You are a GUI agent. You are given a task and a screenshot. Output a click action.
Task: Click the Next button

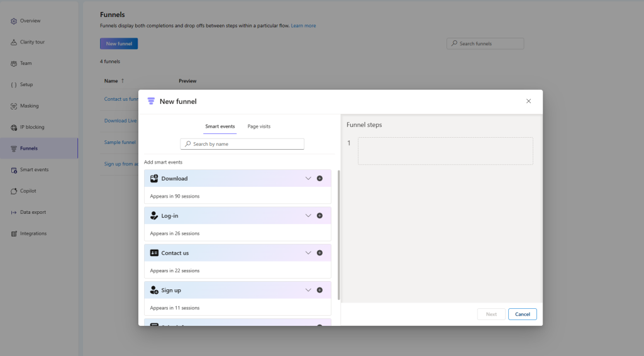point(491,314)
